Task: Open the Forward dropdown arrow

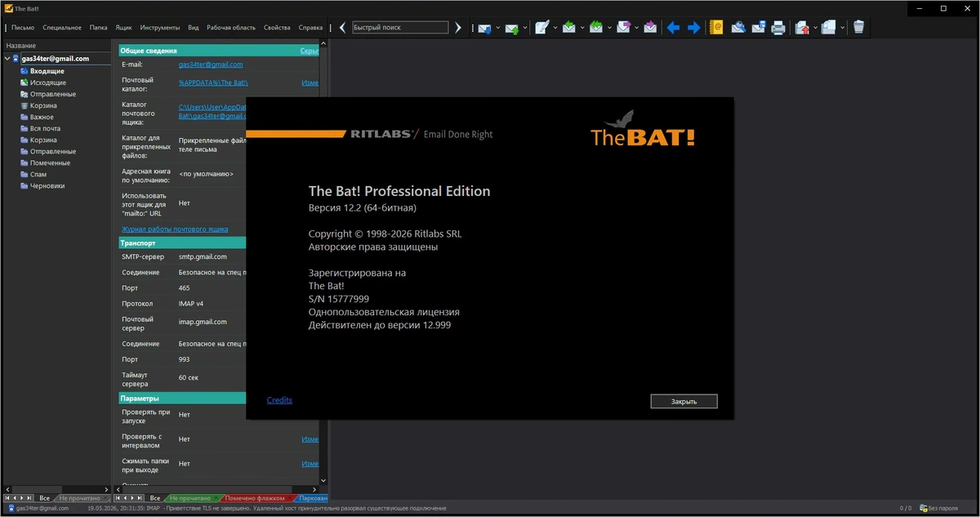Action: coord(636,27)
